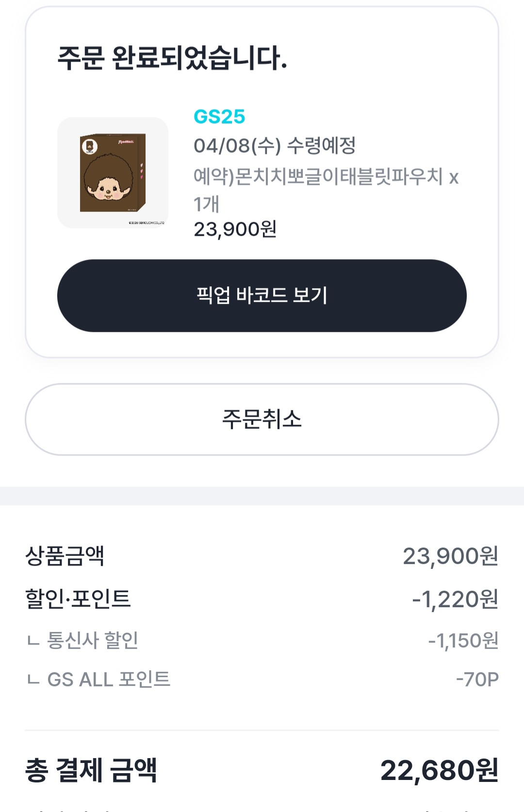Tap the 주문 완료되었습니다 heading
Image resolution: width=524 pixels, height=812 pixels.
click(x=172, y=58)
